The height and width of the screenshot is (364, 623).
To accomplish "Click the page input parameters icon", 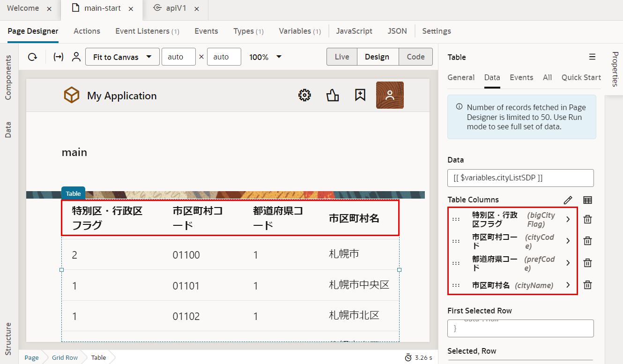I will tap(59, 57).
